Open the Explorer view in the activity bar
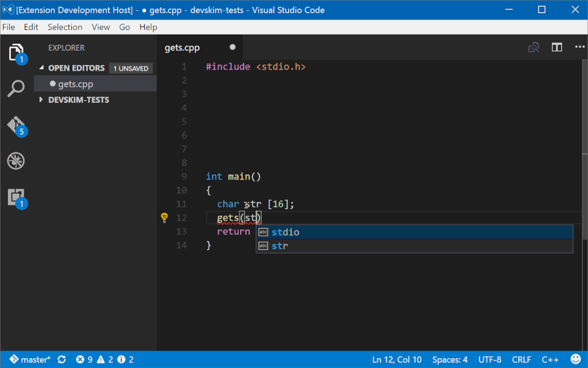This screenshot has height=368, width=588. tap(17, 52)
